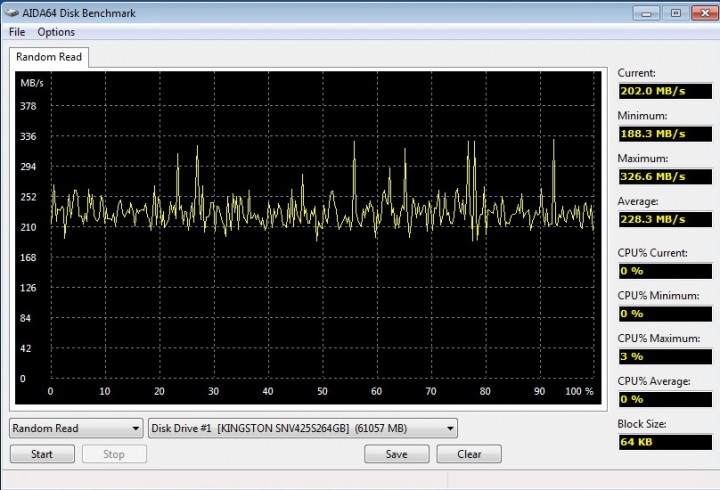This screenshot has height=490, width=720.
Task: Click the Clear button
Action: 469,454
